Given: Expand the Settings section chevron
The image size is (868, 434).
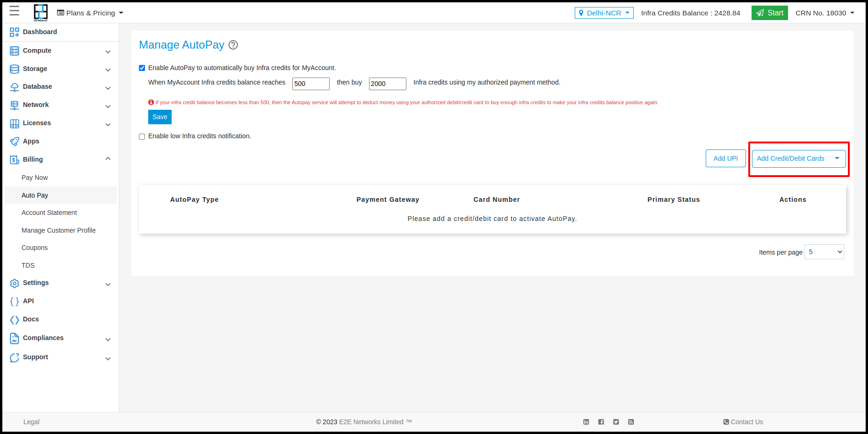Looking at the screenshot, I should 108,284.
